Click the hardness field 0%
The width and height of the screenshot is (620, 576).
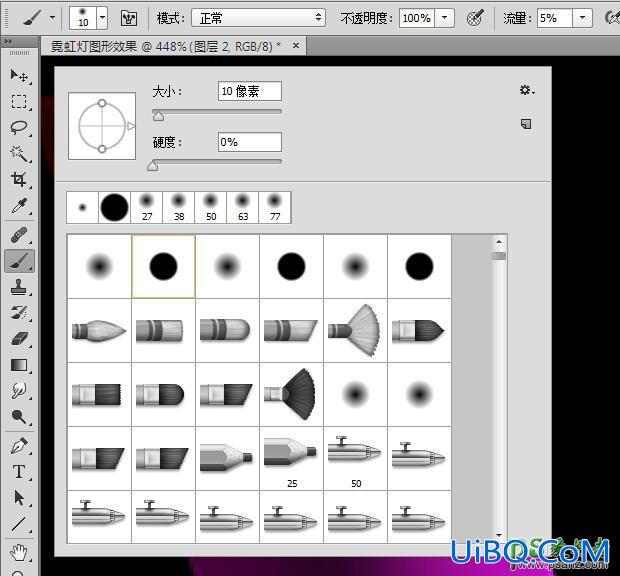[x=250, y=142]
